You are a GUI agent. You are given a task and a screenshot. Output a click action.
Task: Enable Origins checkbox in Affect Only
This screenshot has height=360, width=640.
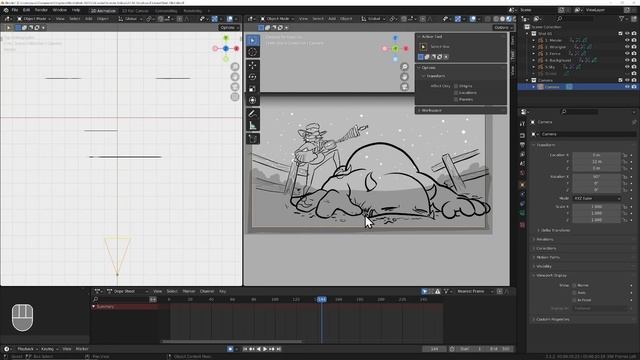[456, 86]
